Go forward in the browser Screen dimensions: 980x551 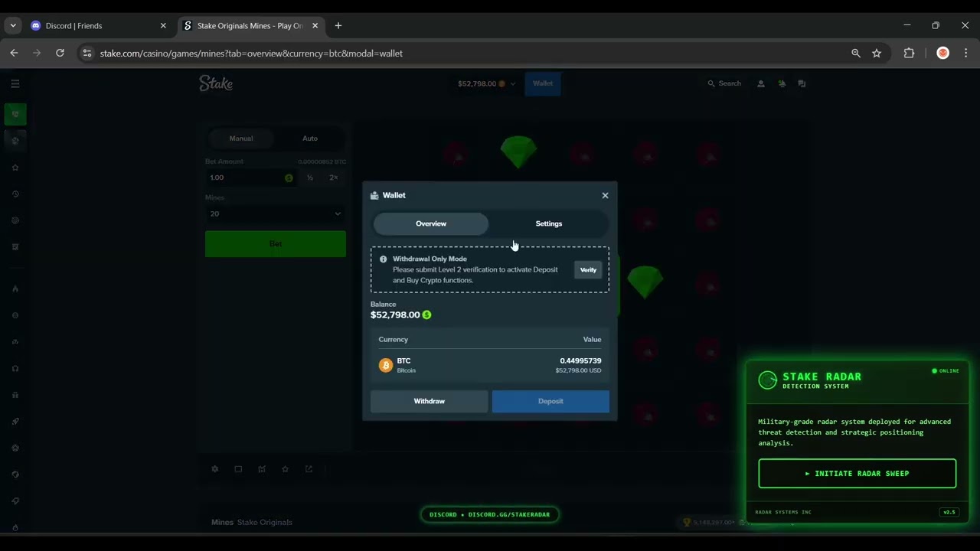point(37,53)
